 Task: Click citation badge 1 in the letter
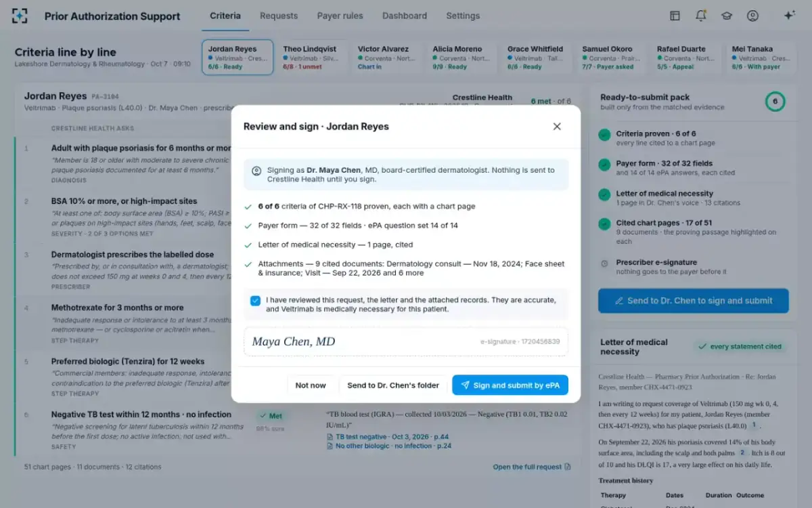pos(753,425)
